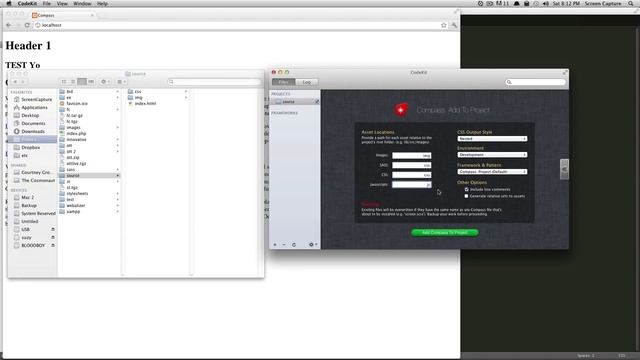640x360 pixels.
Task: Reload the localhost page in Chrome
Action: coord(27,25)
